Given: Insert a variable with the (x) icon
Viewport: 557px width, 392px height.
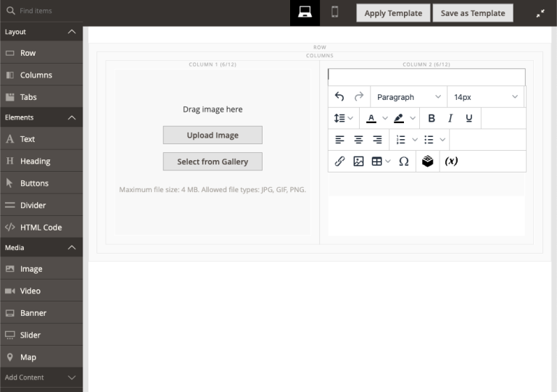Looking at the screenshot, I should 451,162.
